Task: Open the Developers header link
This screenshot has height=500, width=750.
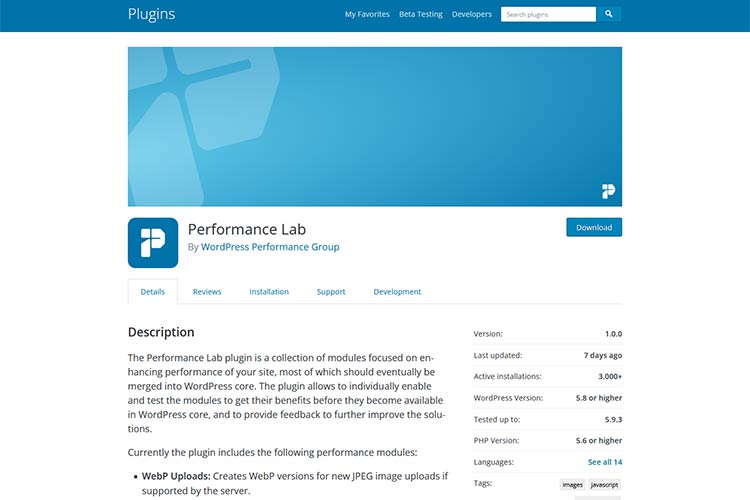Action: (472, 14)
